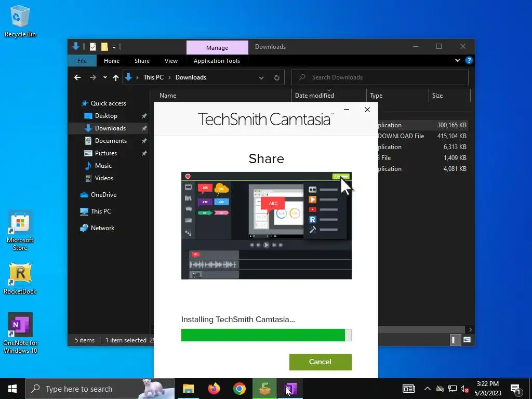Show hidden system tray icons

coord(428,389)
